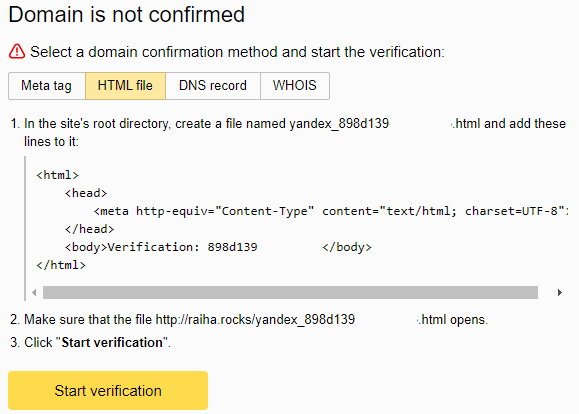Click the code box left scroll arrow
579x414 pixels.
pyautogui.click(x=34, y=292)
